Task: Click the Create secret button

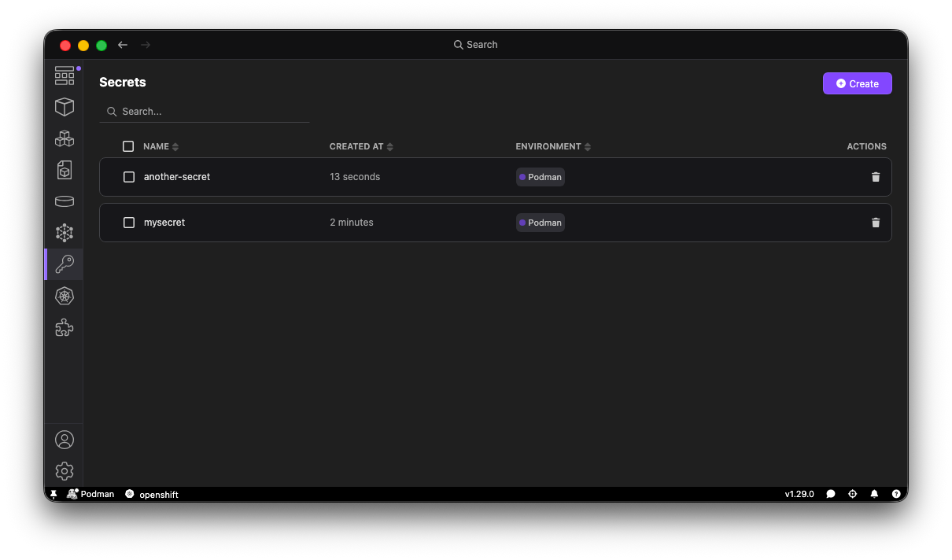Action: (x=858, y=83)
